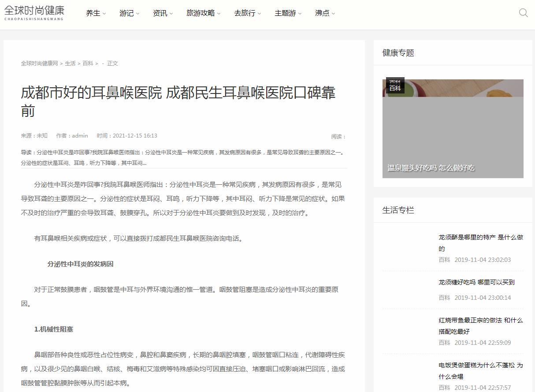The image size is (535, 392).
Task: Click 百科 tag dated 2019-11-04 22:59:09
Action: (x=444, y=343)
